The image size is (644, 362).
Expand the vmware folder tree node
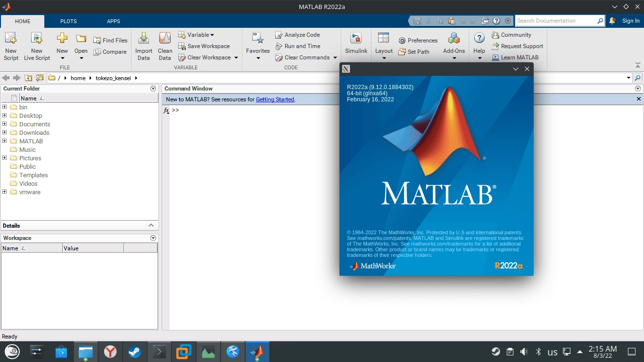coord(5,192)
